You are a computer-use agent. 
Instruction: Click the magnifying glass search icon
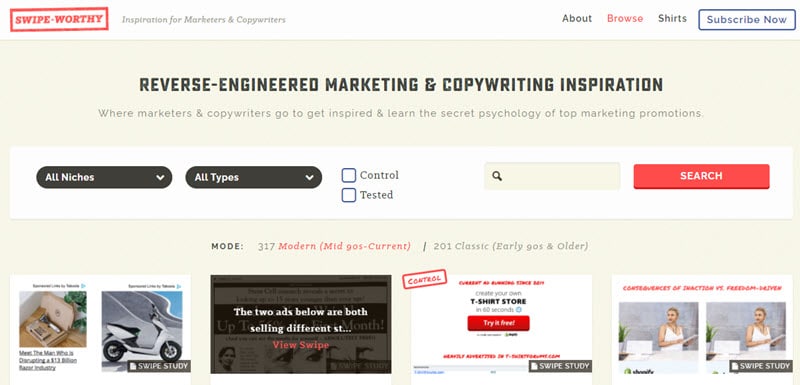tap(497, 176)
